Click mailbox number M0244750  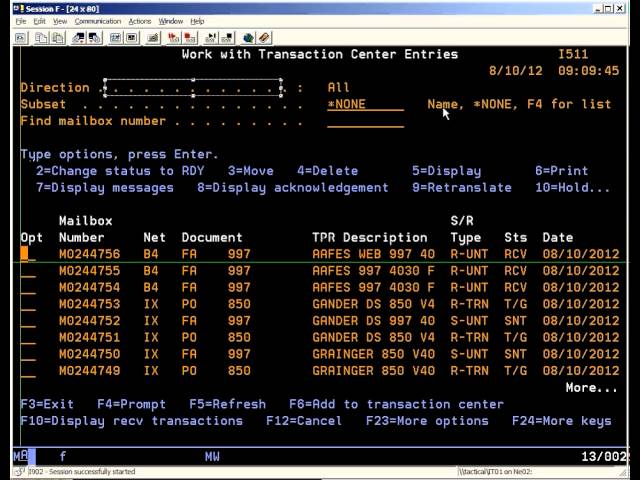89,354
